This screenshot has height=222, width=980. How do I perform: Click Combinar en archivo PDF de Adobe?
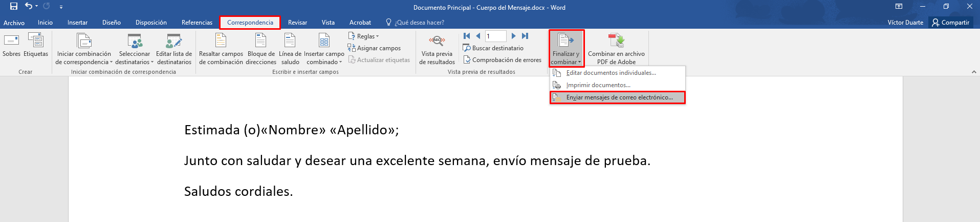point(616,49)
